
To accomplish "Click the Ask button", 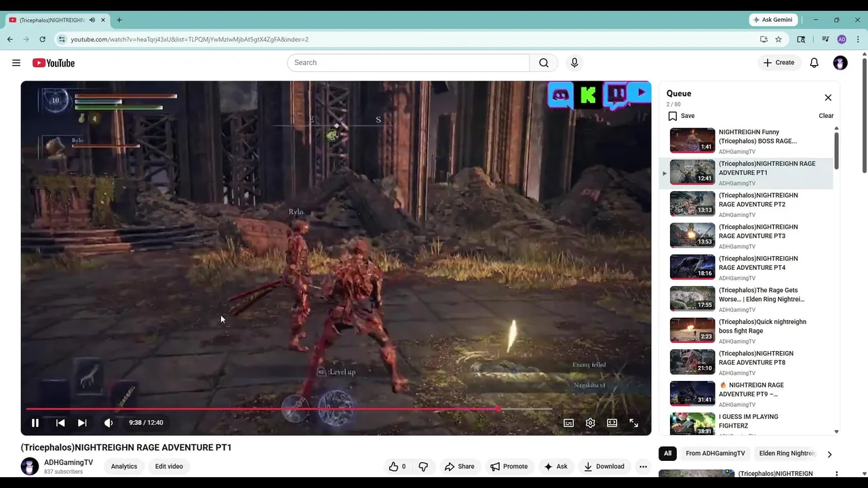I will pos(555,466).
